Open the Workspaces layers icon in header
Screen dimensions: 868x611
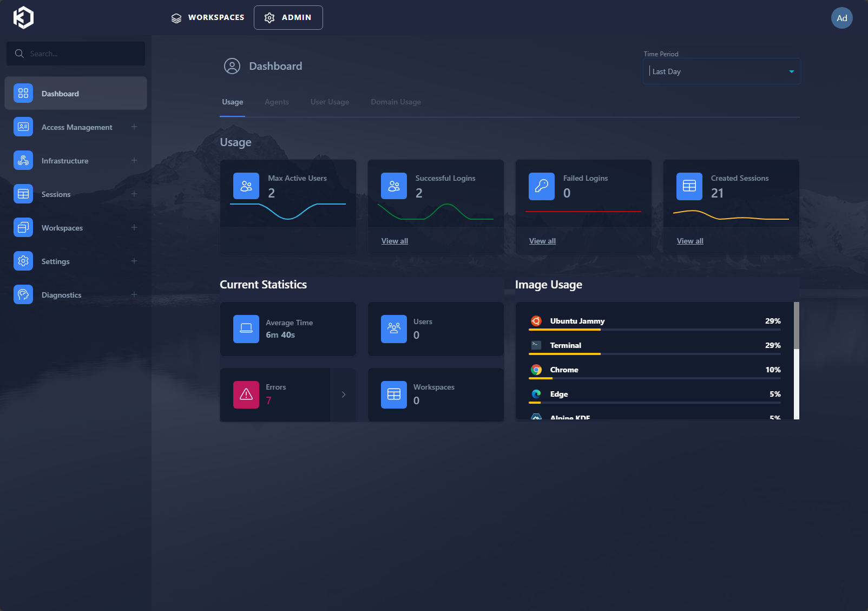(x=176, y=18)
